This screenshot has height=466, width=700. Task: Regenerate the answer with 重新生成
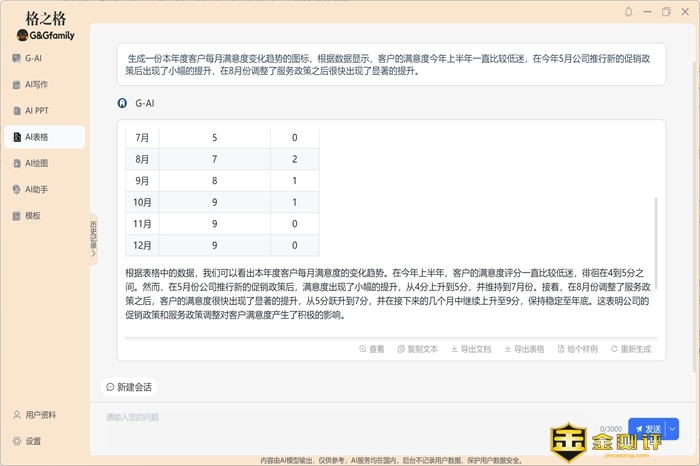[x=630, y=349]
